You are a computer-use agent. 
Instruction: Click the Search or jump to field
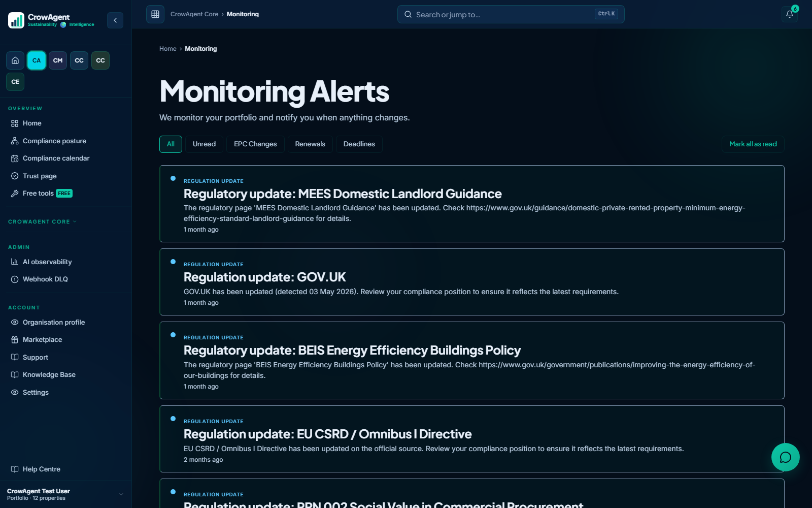pos(511,14)
